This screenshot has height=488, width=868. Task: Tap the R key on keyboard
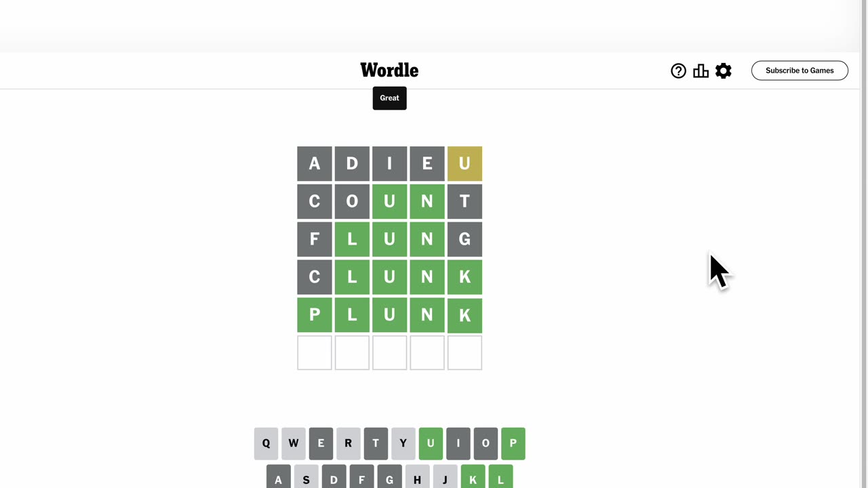tap(349, 443)
